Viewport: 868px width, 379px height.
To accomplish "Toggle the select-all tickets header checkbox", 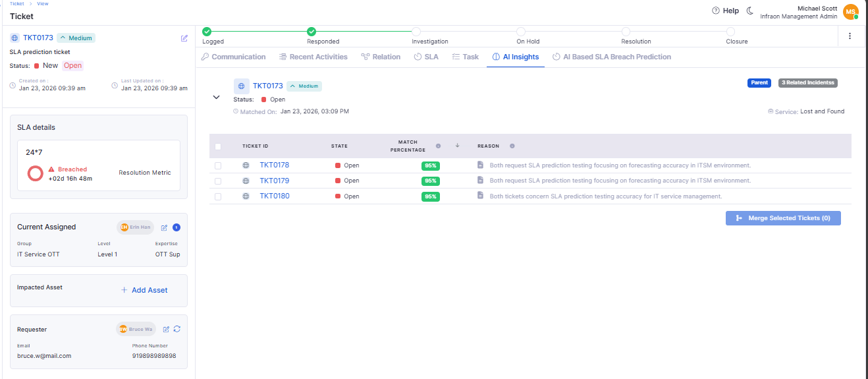I will pyautogui.click(x=218, y=146).
